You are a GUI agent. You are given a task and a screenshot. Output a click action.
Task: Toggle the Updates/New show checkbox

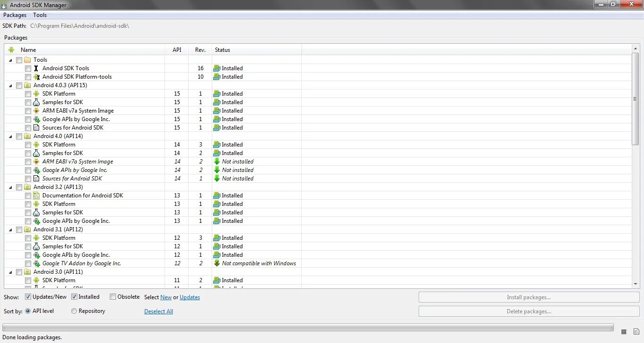click(28, 297)
